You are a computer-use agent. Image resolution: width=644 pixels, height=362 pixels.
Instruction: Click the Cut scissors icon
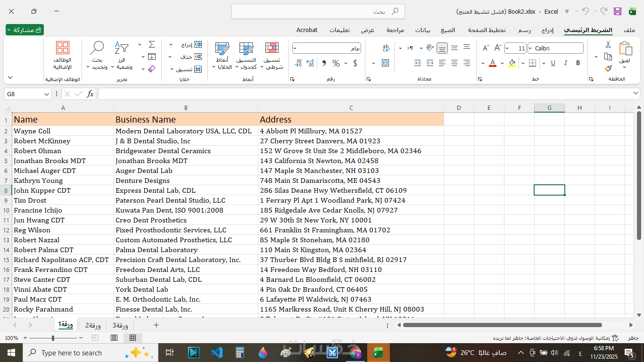(608, 45)
